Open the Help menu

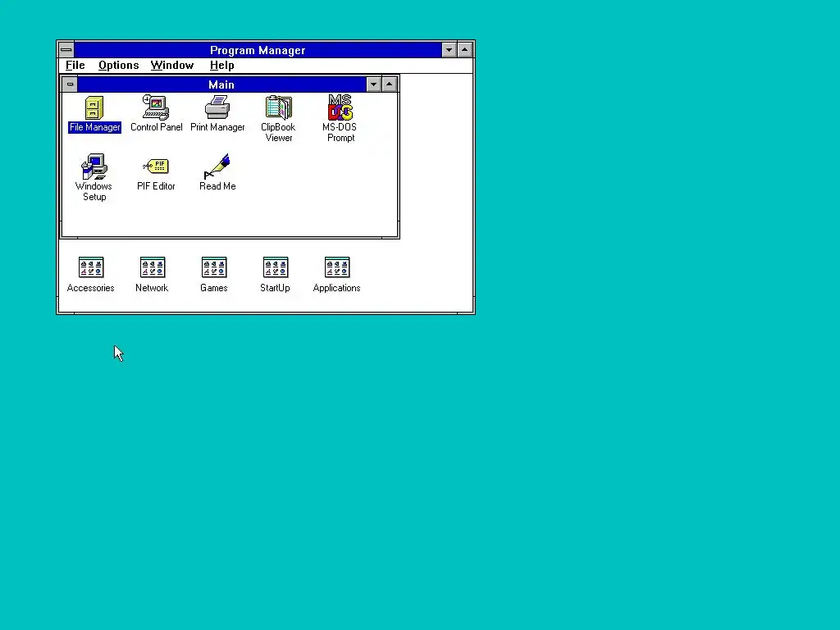click(x=221, y=66)
